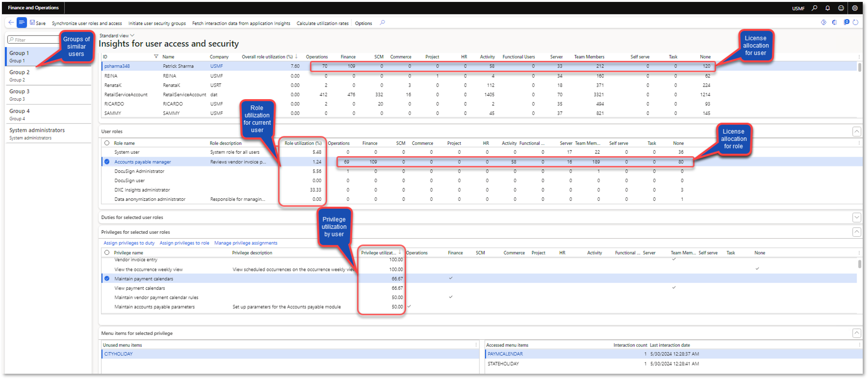The image size is (868, 379).
Task: Expand Duties for selected user roles section
Action: pos(857,218)
